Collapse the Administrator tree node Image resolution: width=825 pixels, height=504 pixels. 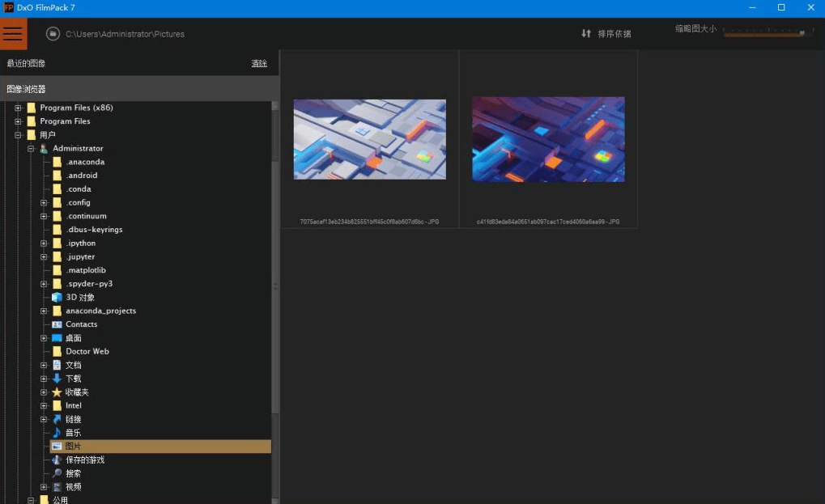click(x=31, y=149)
